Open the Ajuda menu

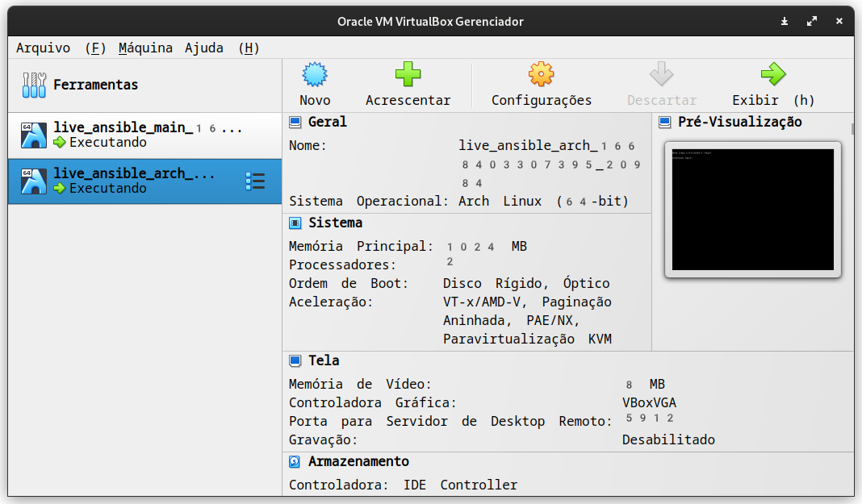click(204, 48)
